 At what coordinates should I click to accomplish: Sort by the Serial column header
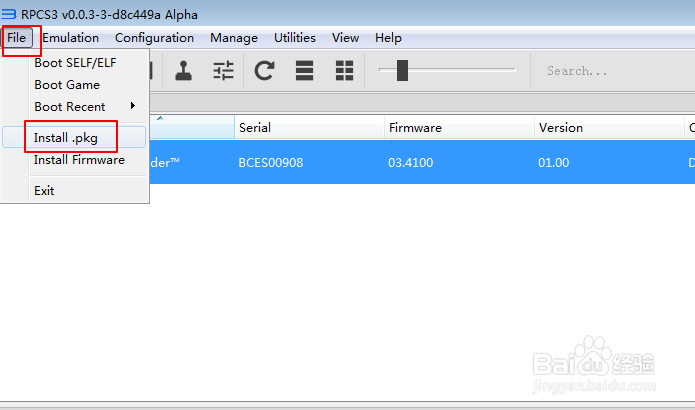(x=309, y=128)
